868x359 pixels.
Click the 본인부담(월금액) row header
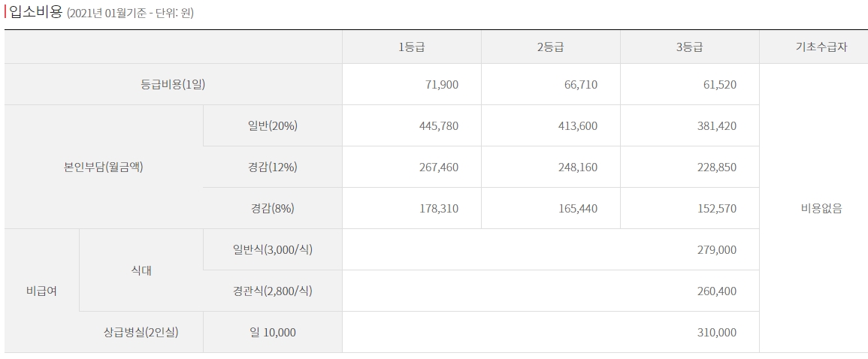click(x=104, y=167)
